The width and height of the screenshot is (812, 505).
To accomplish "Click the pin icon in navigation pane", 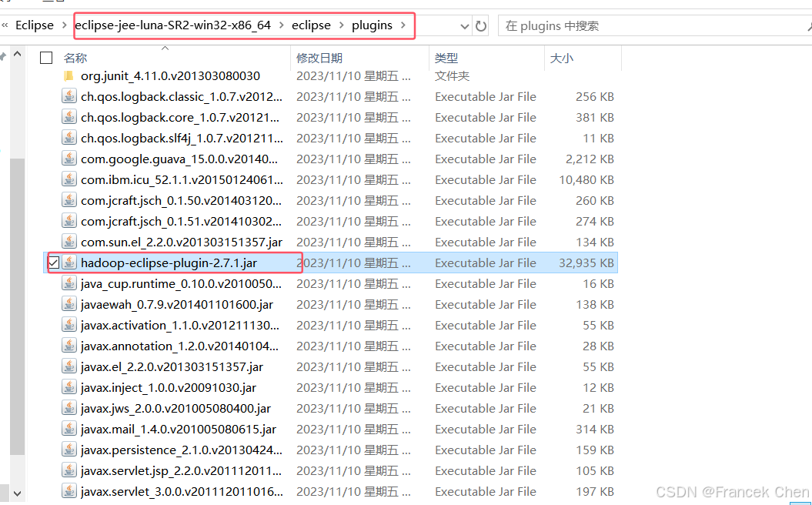I will (x=3, y=55).
